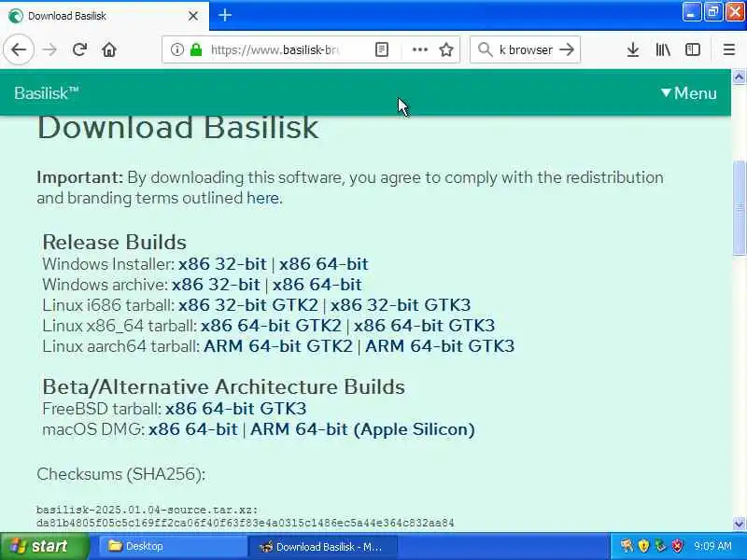747x560 pixels.
Task: Click the vertical scrollbar thumb
Action: (x=739, y=207)
